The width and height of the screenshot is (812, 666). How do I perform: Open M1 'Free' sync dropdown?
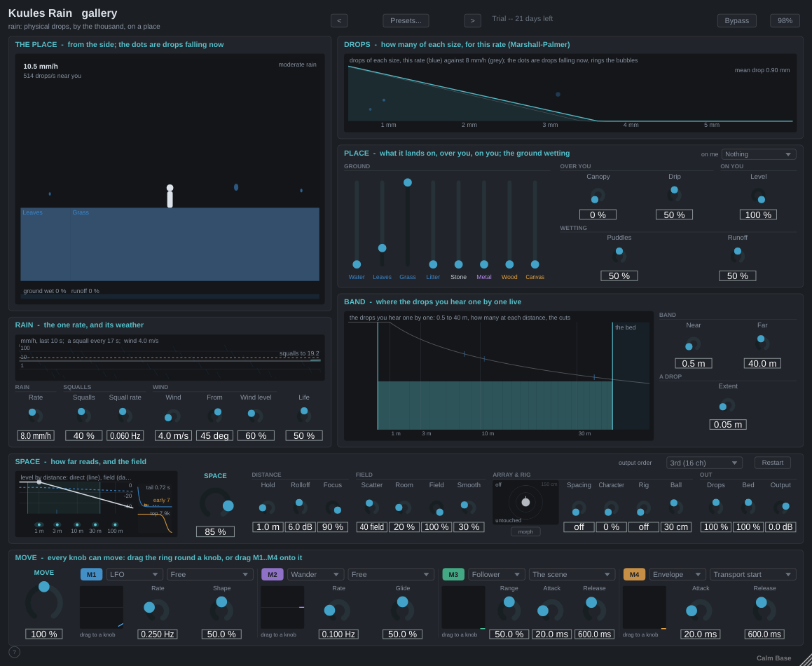pyautogui.click(x=209, y=574)
